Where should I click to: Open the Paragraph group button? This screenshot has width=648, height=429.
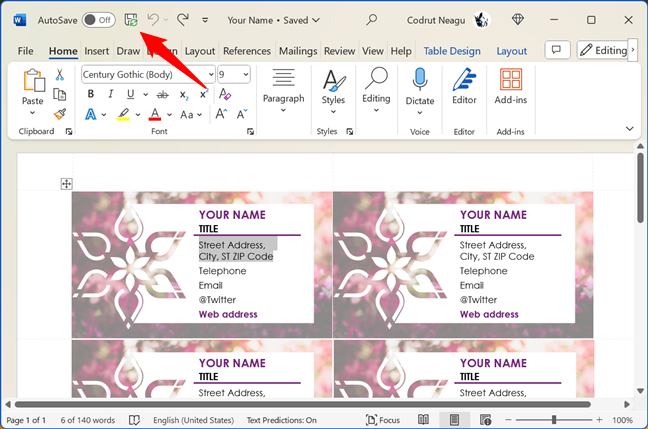284,90
